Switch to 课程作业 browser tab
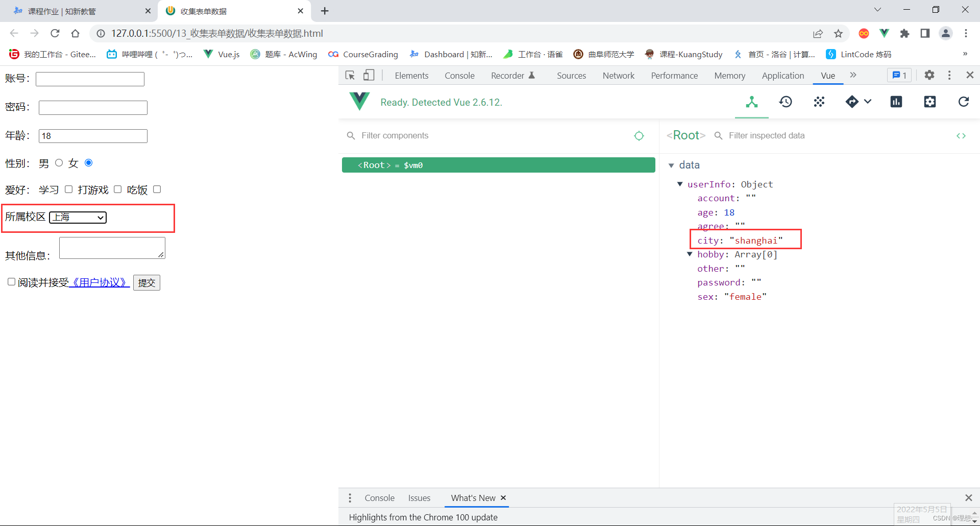 tap(79, 11)
